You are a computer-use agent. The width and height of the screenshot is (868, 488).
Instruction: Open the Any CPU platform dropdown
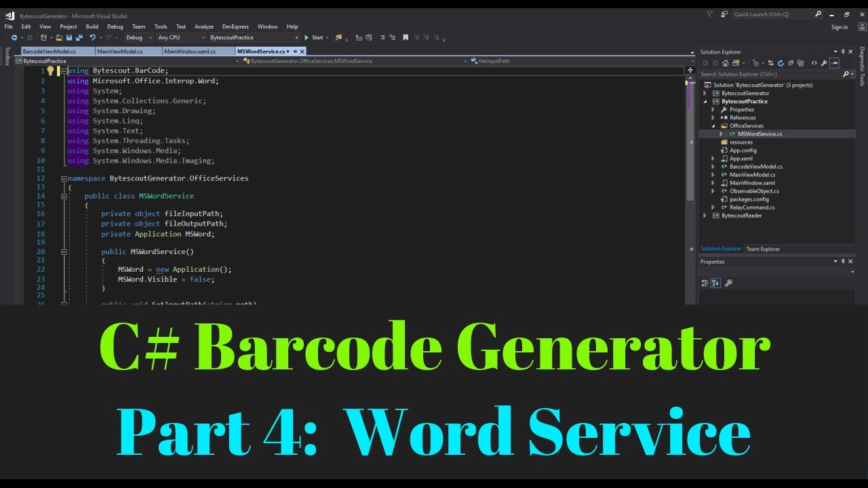point(181,37)
